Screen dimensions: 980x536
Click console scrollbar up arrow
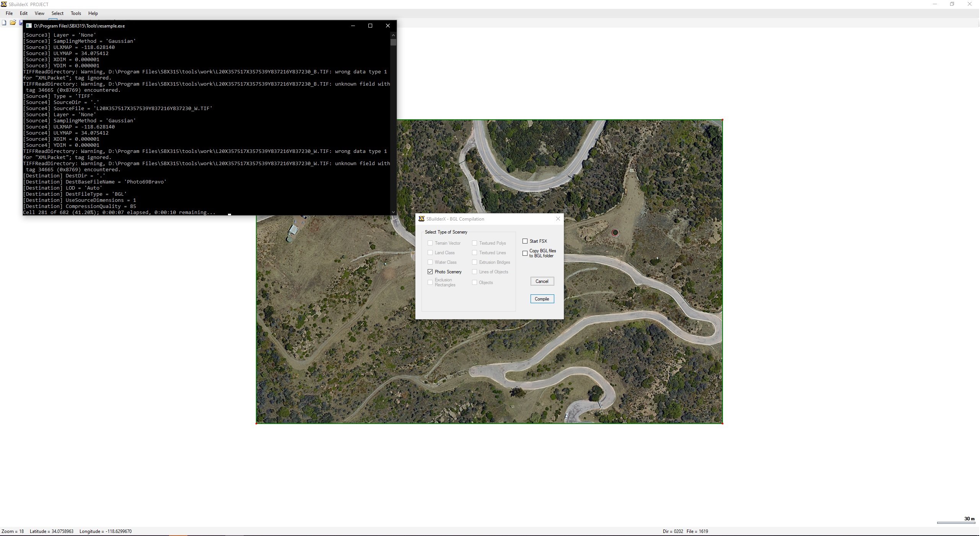(x=393, y=35)
